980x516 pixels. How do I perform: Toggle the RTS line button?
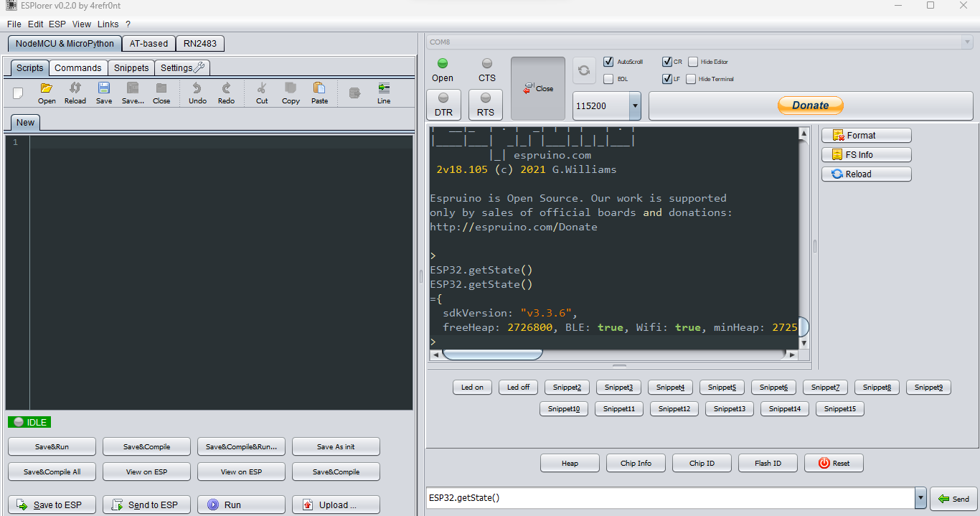486,104
